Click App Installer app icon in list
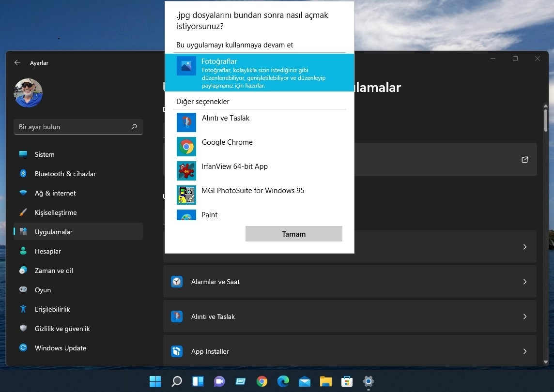554x392 pixels. tap(177, 351)
